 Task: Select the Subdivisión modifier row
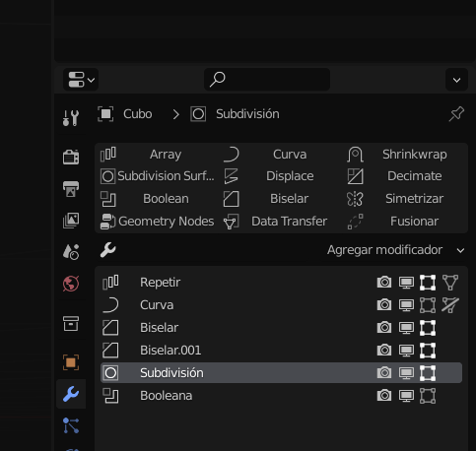281,373
